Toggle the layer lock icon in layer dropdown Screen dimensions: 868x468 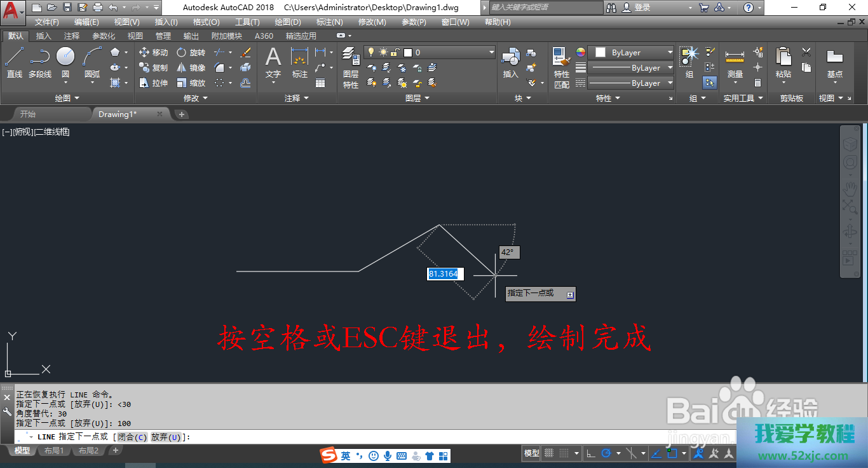tap(395, 53)
